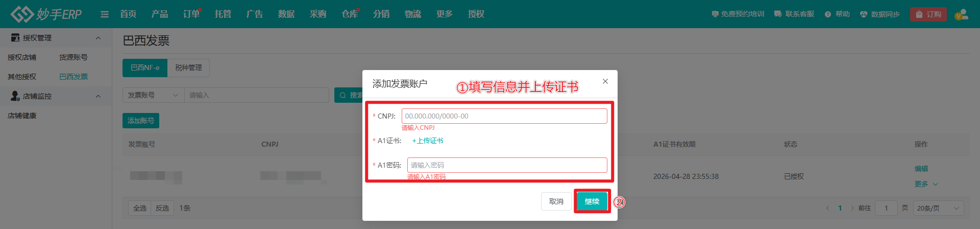Select 授权店铺 in sidebar

(x=22, y=57)
